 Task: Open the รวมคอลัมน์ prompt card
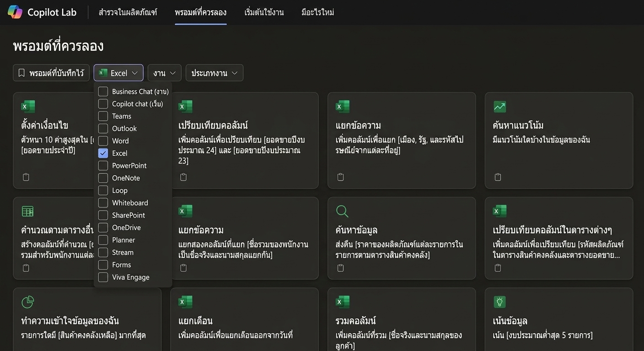click(402, 319)
